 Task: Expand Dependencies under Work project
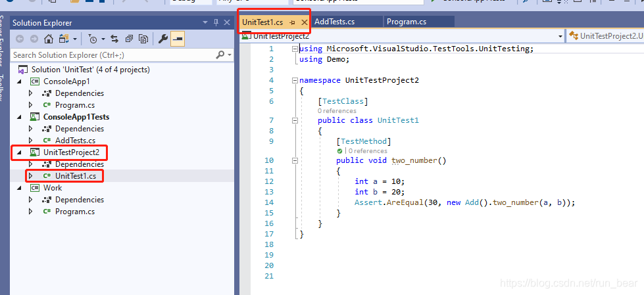point(30,200)
